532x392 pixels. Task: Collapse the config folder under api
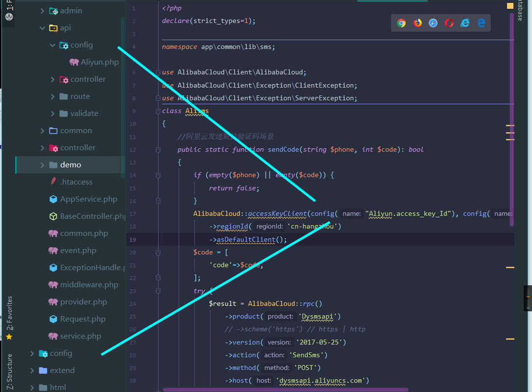pyautogui.click(x=52, y=45)
